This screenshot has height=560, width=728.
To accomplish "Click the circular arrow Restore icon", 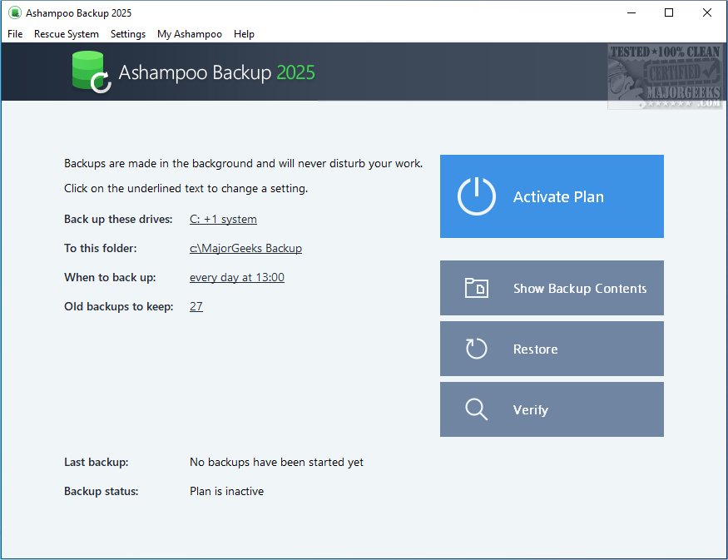I will 476,349.
